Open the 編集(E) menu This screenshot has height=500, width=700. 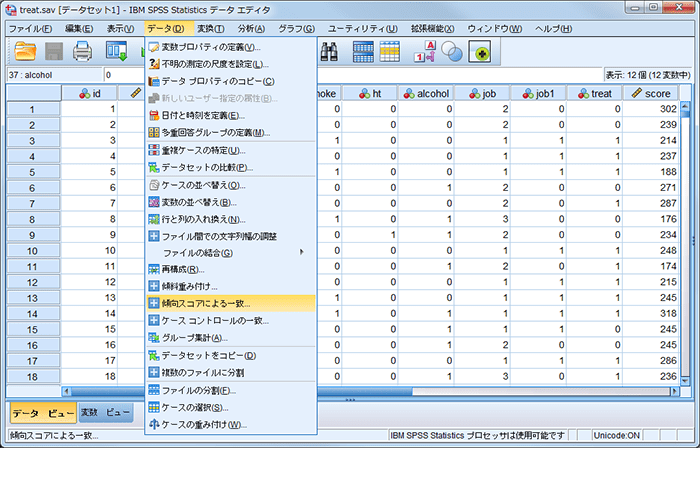click(x=79, y=29)
